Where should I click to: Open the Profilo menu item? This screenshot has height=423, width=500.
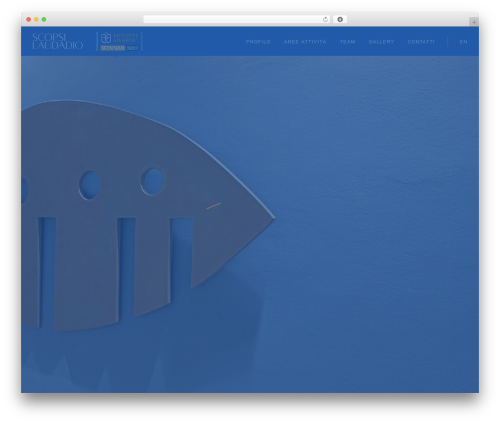tap(258, 42)
